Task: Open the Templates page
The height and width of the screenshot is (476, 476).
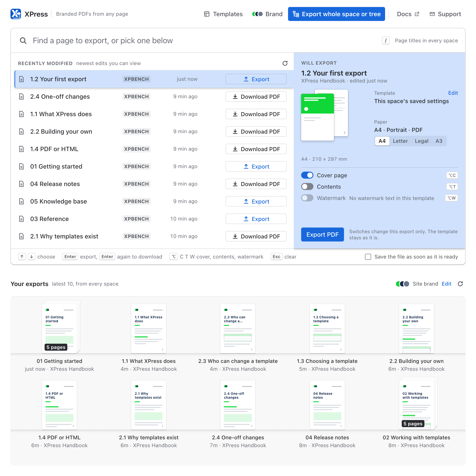Action: (223, 14)
